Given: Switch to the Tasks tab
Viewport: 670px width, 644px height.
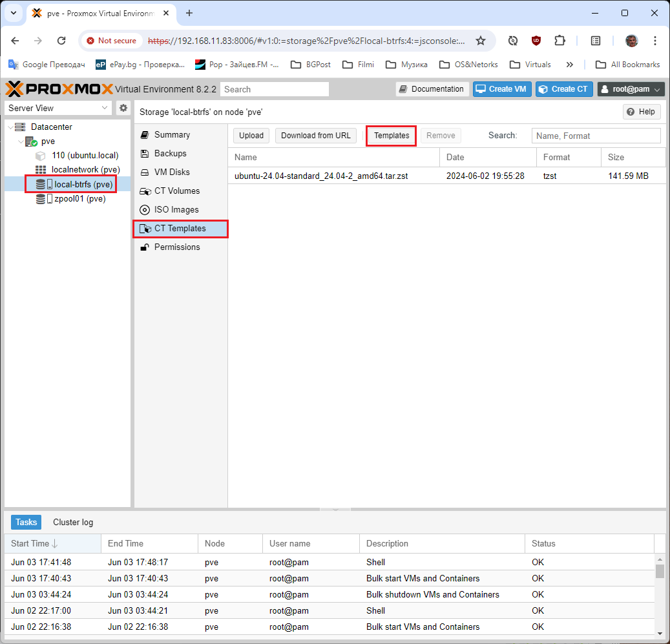Looking at the screenshot, I should 26,522.
